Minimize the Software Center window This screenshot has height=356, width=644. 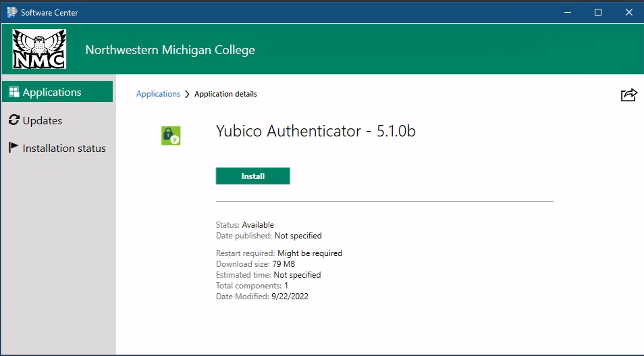coord(568,12)
